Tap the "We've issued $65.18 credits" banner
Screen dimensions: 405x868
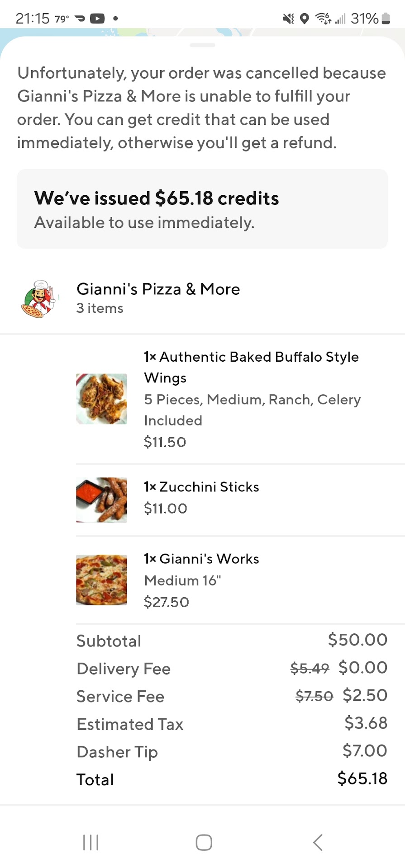[x=202, y=209]
